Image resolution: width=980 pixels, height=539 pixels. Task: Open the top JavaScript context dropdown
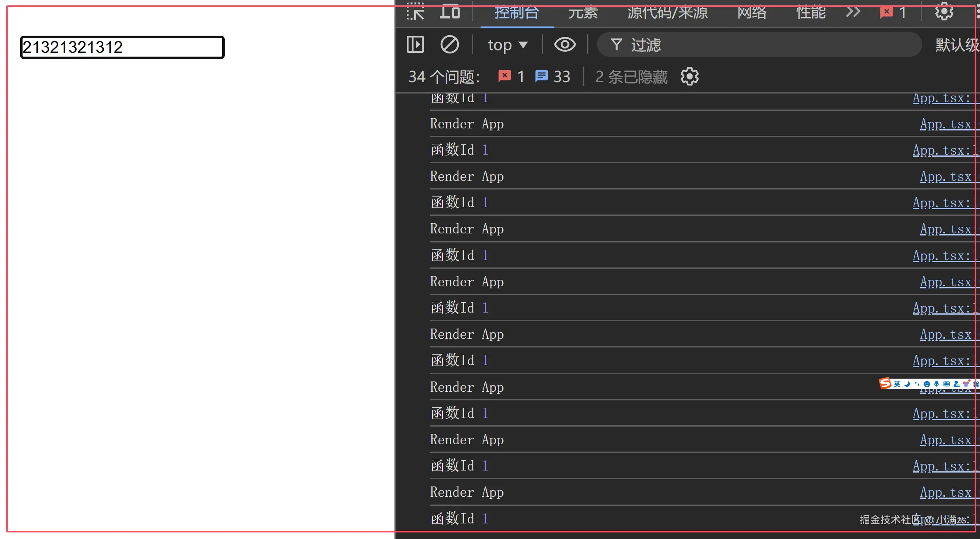[x=507, y=44]
